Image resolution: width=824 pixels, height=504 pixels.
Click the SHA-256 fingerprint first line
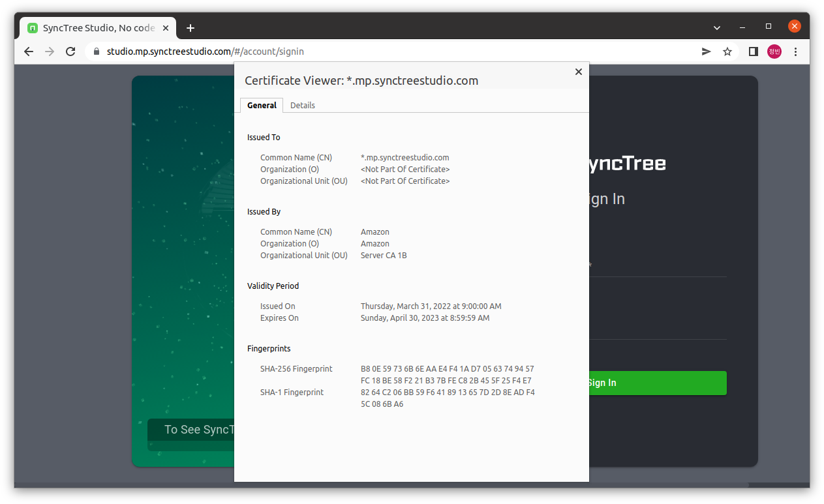tap(447, 369)
